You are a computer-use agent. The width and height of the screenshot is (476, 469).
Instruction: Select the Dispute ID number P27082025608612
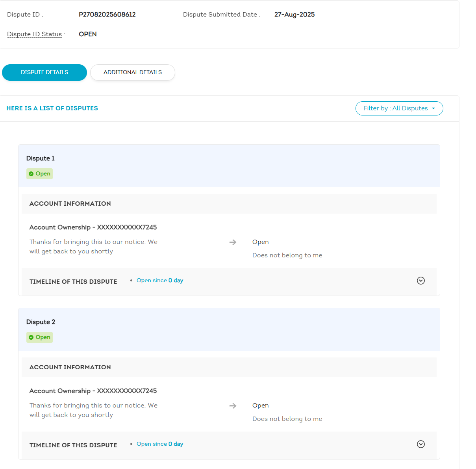tap(107, 15)
